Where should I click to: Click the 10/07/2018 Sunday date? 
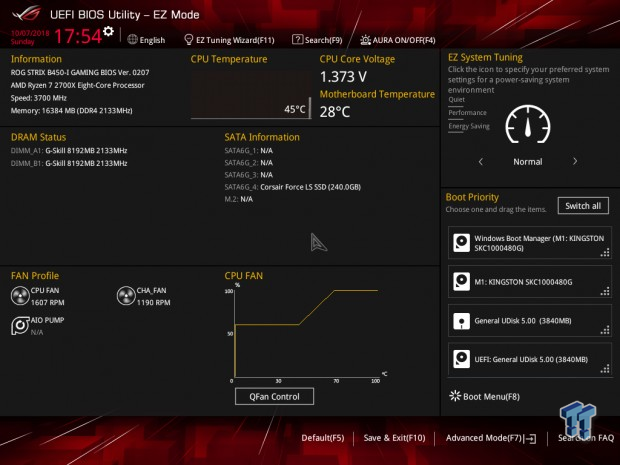[x=30, y=37]
